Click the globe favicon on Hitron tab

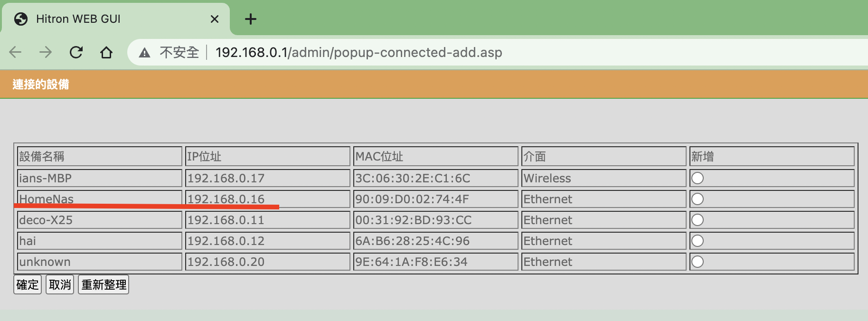coord(21,19)
